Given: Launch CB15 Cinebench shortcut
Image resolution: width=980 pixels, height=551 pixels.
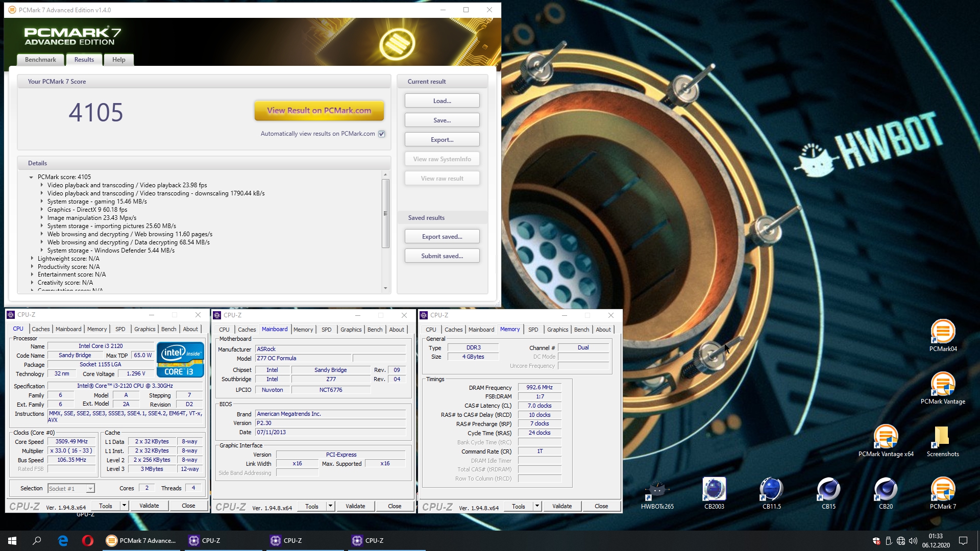Looking at the screenshot, I should pyautogui.click(x=828, y=493).
